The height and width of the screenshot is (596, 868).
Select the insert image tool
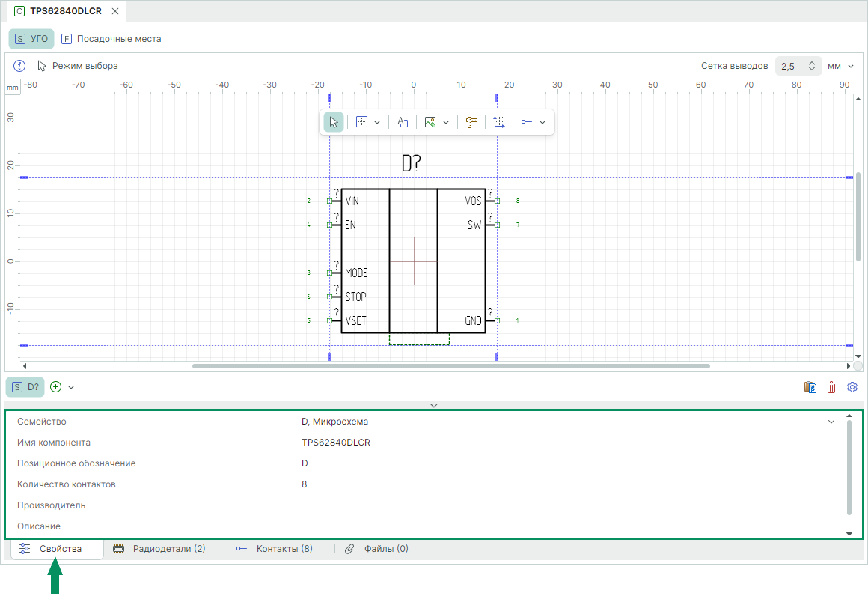[430, 122]
